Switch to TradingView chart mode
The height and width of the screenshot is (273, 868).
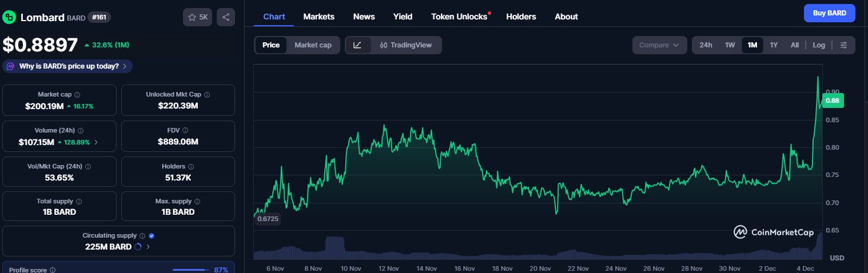(406, 45)
